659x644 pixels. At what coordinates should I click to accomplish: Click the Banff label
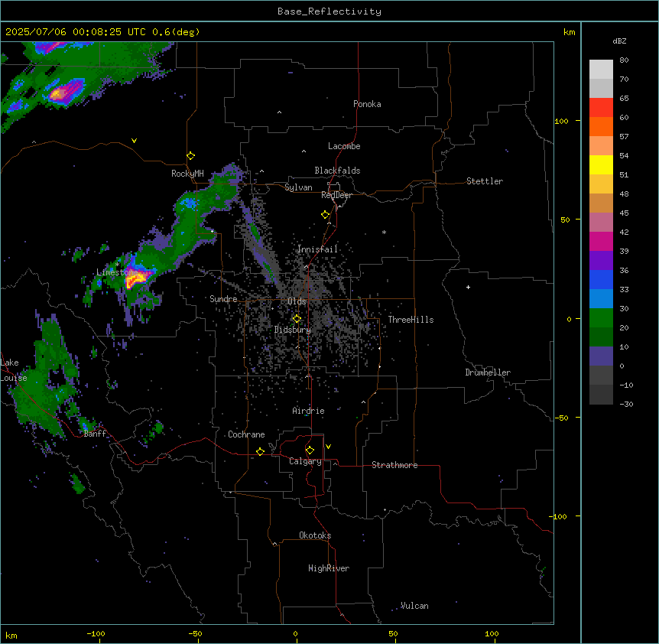(95, 434)
